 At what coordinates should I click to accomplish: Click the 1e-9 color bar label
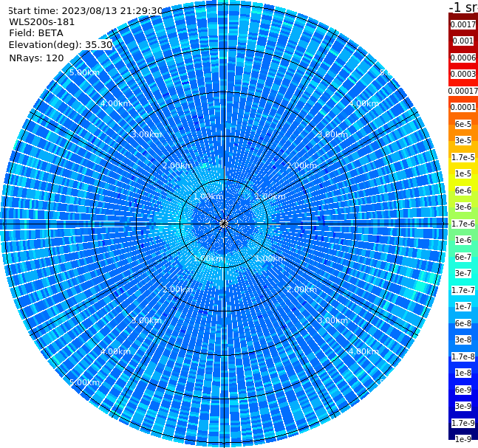[463, 439]
